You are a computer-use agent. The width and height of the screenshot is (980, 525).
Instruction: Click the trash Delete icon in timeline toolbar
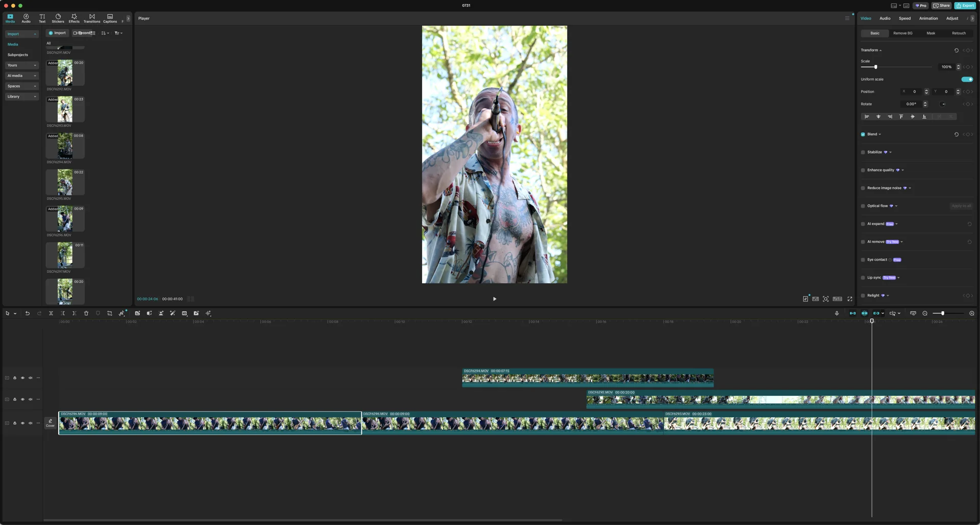point(86,313)
